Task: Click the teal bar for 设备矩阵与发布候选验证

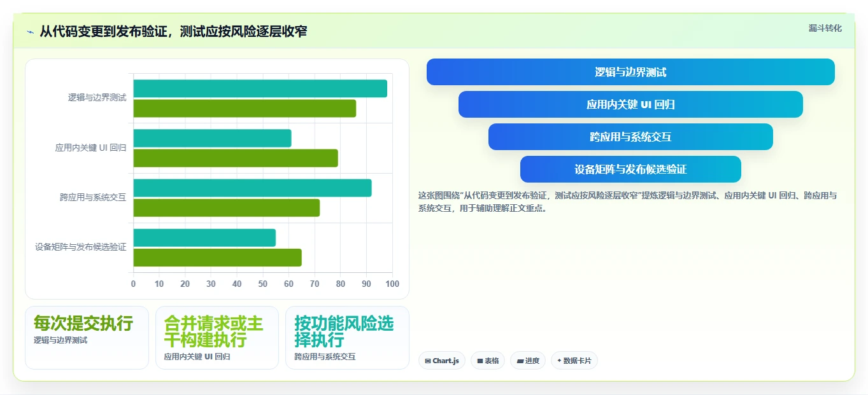Action: coord(204,238)
